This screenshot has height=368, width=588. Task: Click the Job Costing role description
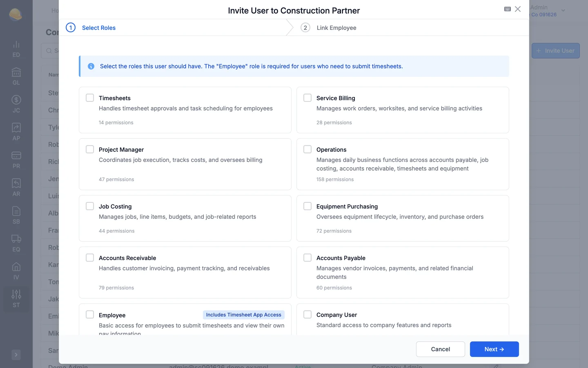pyautogui.click(x=178, y=217)
